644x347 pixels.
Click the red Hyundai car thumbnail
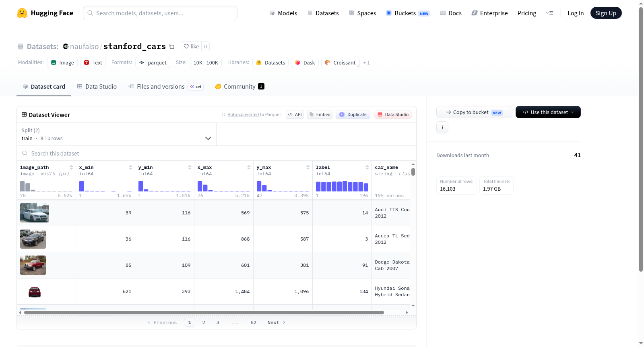(x=35, y=292)
